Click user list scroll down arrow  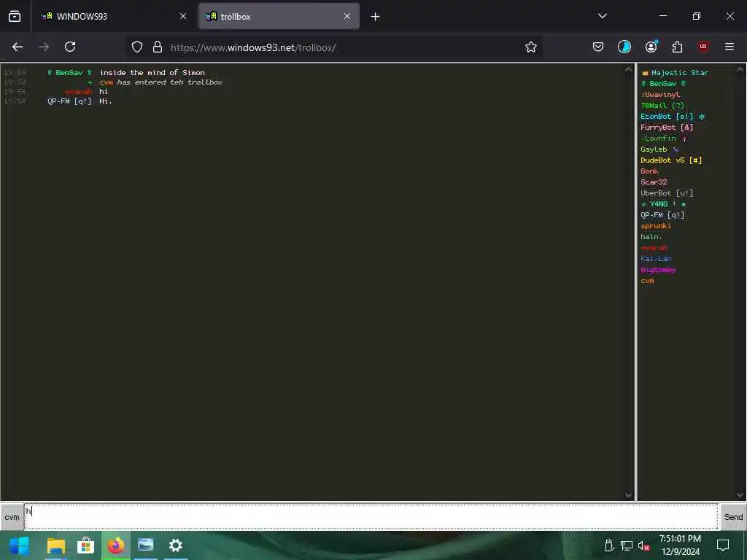coord(740,495)
